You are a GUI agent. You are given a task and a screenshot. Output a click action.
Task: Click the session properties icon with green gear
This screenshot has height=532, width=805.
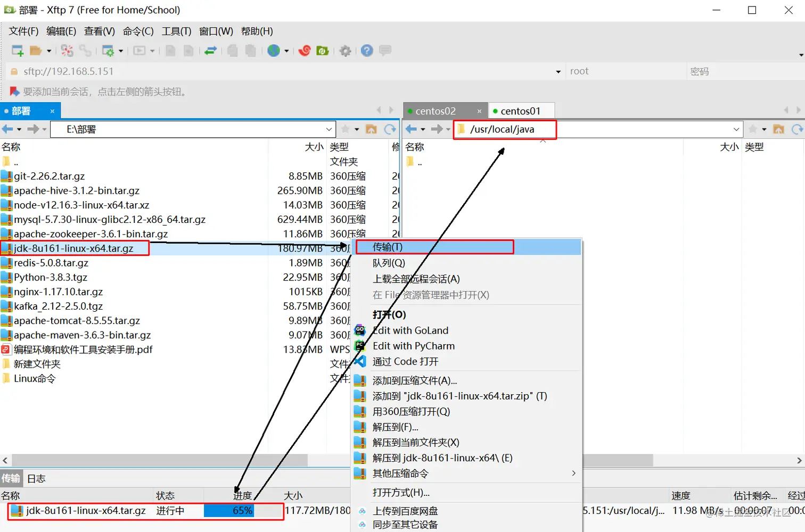[108, 51]
